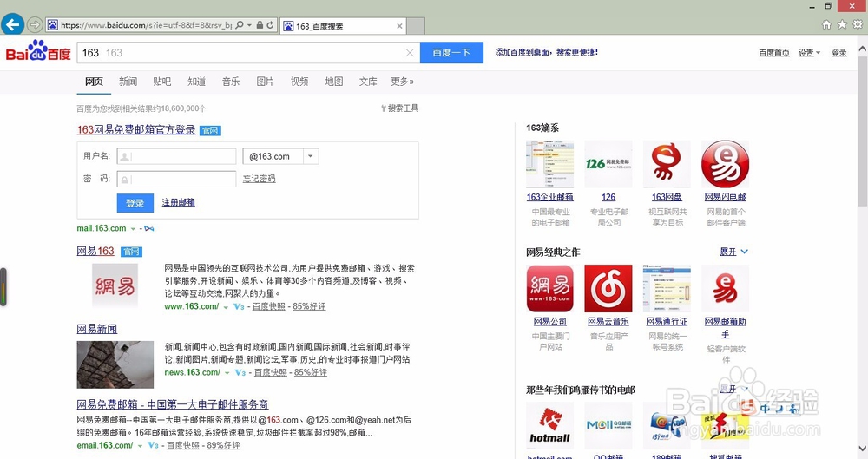Open 搜索工具 filter options

pos(399,108)
